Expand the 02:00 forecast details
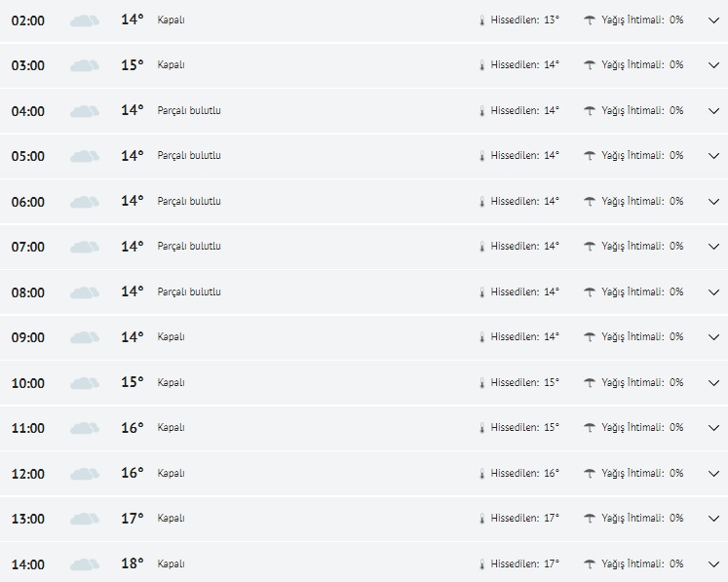 click(712, 20)
